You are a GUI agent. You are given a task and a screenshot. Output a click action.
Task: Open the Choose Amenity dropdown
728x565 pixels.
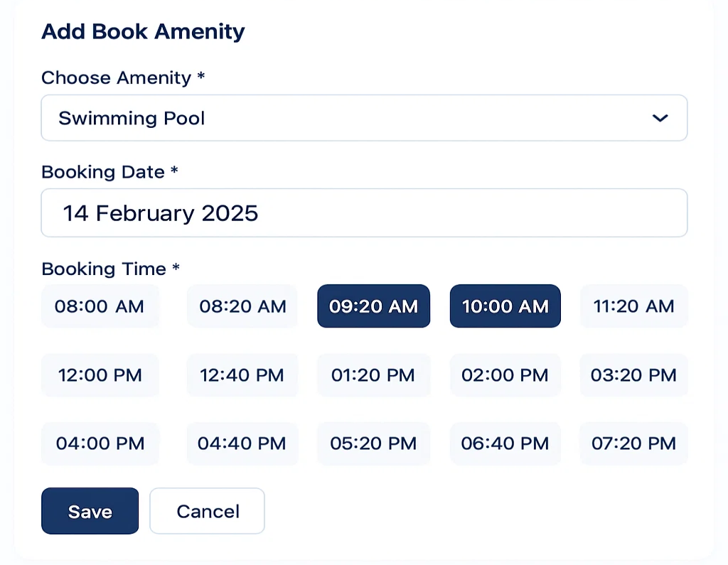point(364,118)
